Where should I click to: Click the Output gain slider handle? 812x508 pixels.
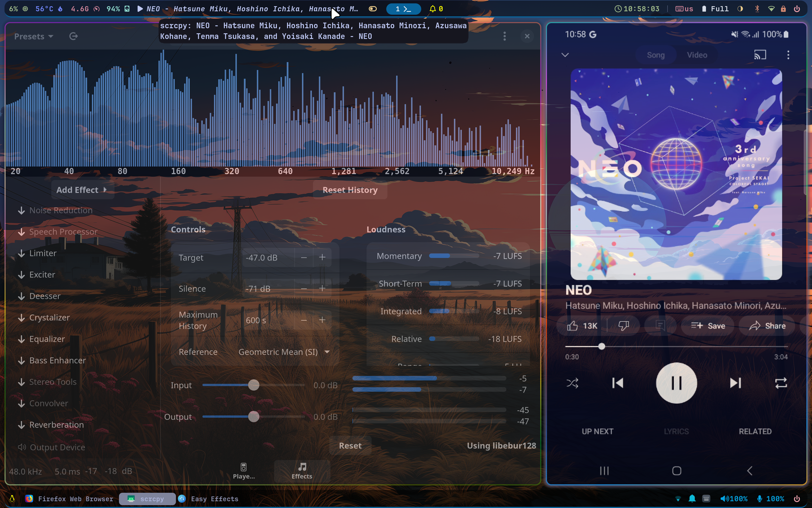click(254, 417)
